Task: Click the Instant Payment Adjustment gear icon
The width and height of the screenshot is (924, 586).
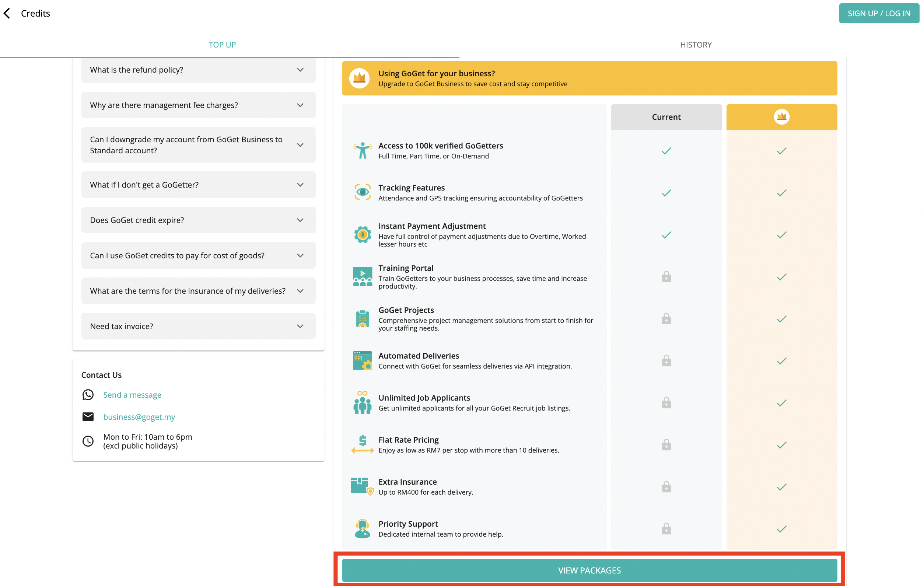Action: pyautogui.click(x=362, y=234)
